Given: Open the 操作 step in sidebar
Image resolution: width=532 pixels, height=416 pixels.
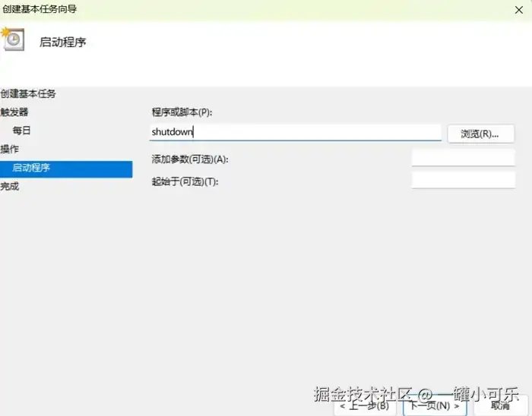Looking at the screenshot, I should coord(9,149).
